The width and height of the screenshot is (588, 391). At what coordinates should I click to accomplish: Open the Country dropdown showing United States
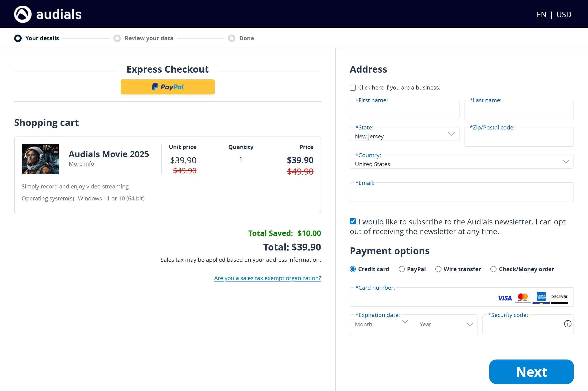coord(461,162)
